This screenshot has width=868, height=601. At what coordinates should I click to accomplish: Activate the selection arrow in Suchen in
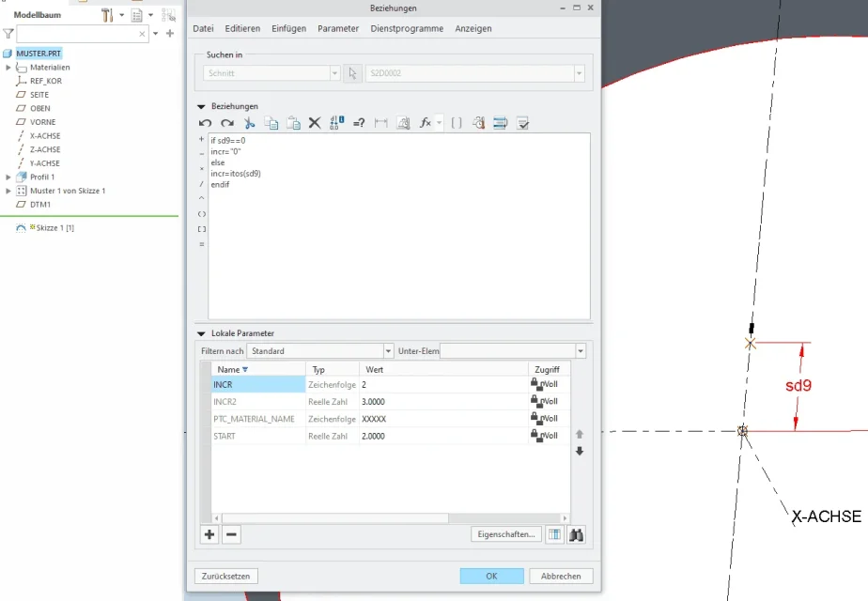pyautogui.click(x=352, y=73)
